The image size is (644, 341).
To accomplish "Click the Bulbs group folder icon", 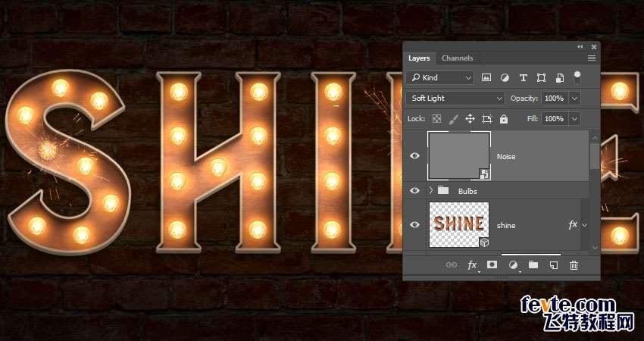I will [442, 190].
